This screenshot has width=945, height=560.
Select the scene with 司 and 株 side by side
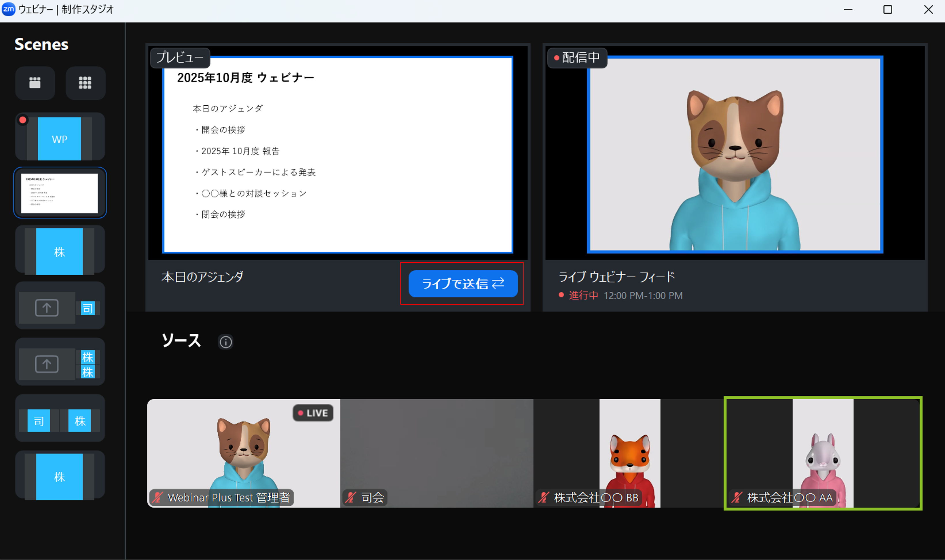(60, 418)
